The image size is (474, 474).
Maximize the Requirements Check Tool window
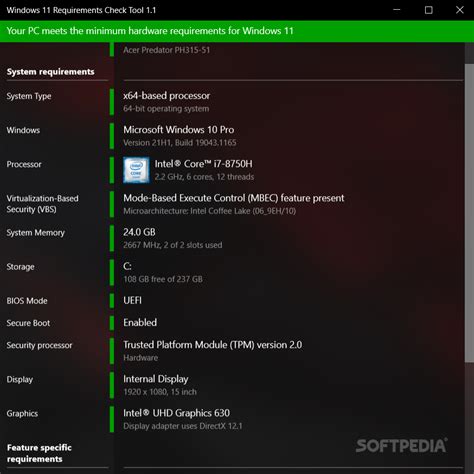click(x=429, y=10)
